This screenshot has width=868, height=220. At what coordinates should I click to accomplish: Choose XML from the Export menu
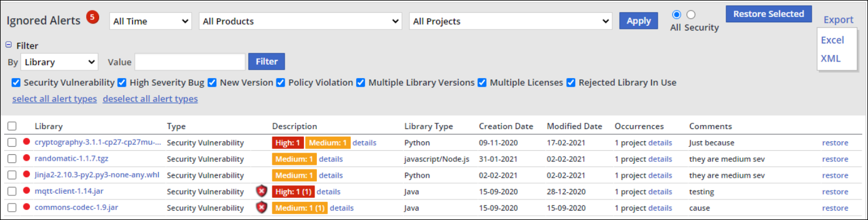pos(831,58)
